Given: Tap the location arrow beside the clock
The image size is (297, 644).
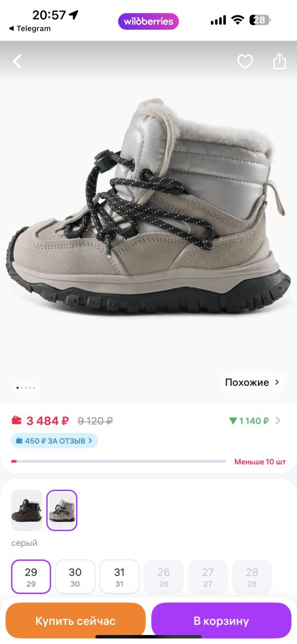Looking at the screenshot, I should (x=74, y=15).
